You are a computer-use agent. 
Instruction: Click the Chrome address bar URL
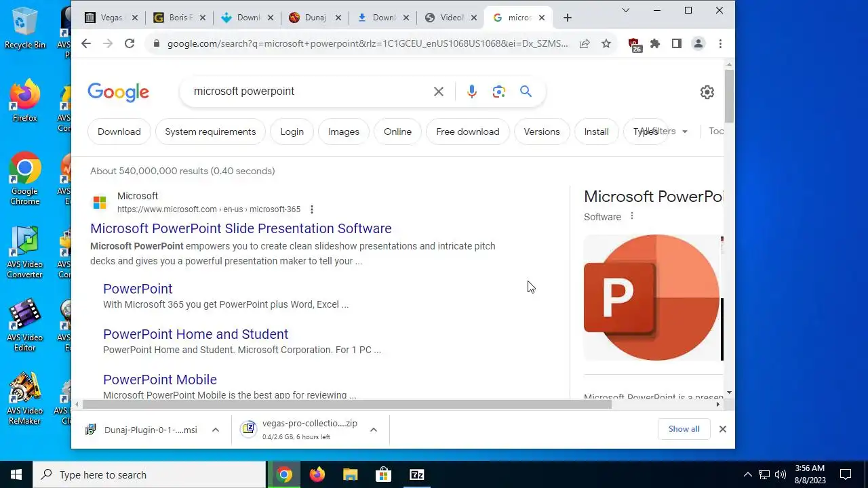(x=368, y=43)
